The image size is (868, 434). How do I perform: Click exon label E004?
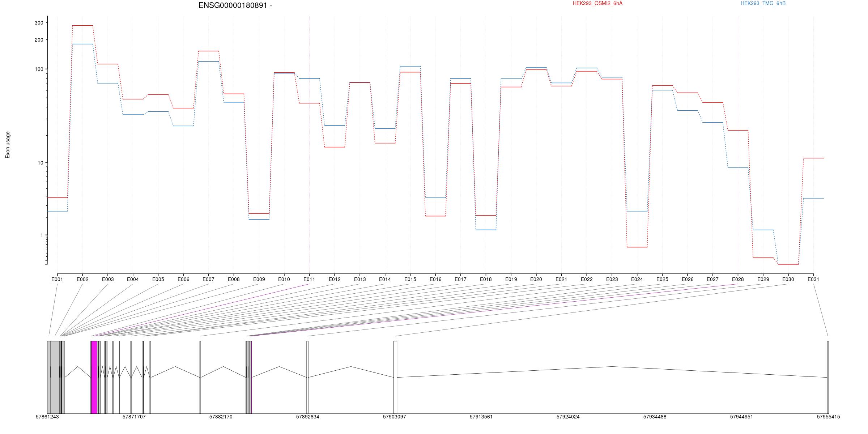(133, 279)
